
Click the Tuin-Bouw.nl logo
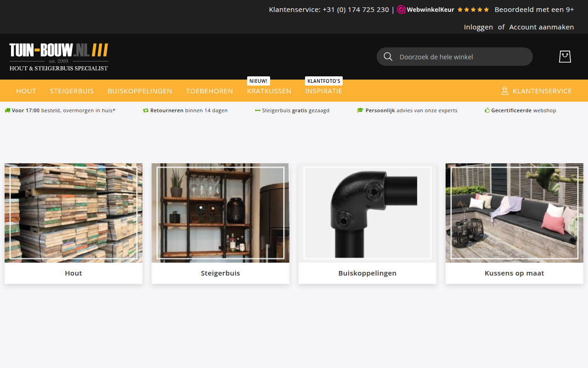(59, 57)
